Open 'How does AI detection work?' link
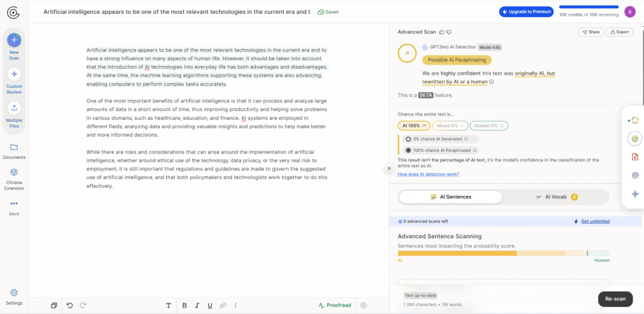The width and height of the screenshot is (644, 314). click(x=428, y=174)
